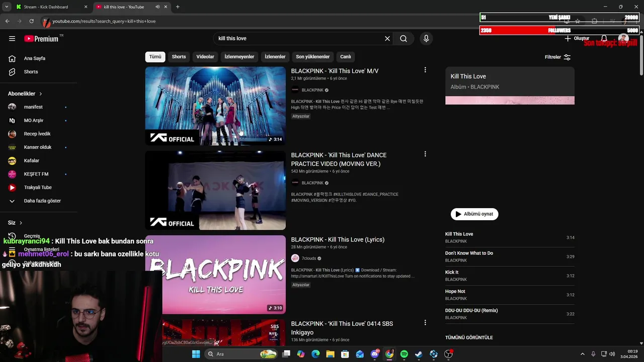The width and height of the screenshot is (644, 362).
Task: Open the Oluştur create menu
Action: tap(577, 39)
